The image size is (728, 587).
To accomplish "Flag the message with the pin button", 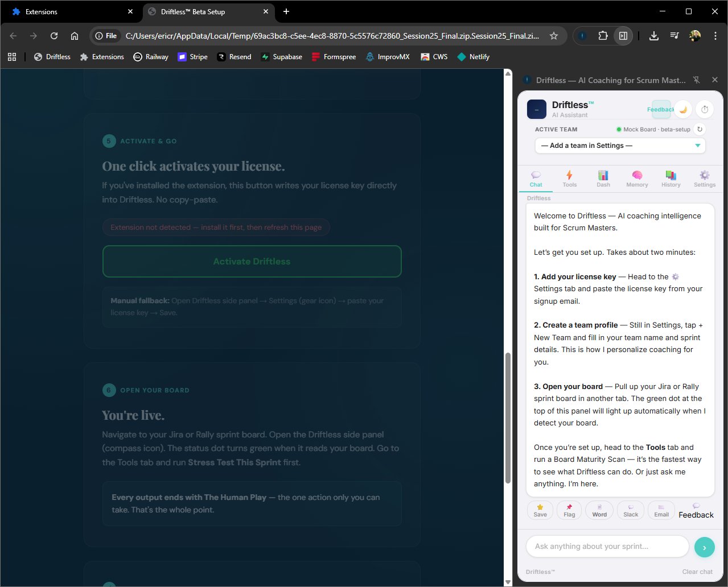I will [x=569, y=510].
